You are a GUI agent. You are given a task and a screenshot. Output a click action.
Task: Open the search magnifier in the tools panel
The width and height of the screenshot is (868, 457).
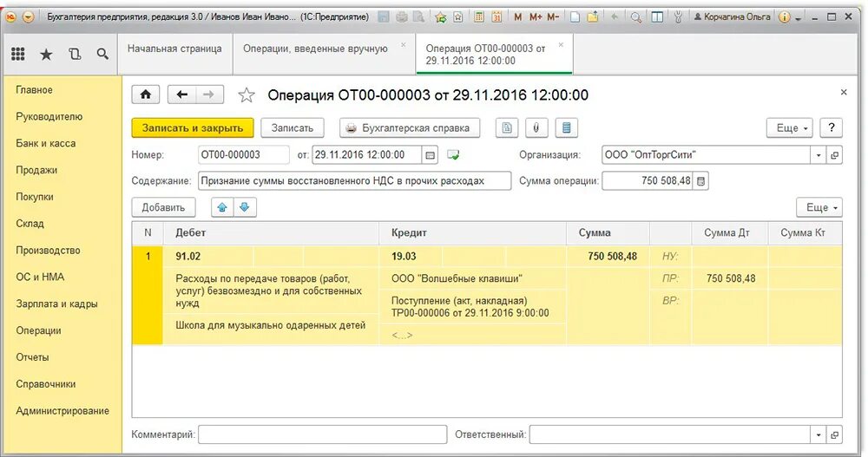[x=102, y=54]
